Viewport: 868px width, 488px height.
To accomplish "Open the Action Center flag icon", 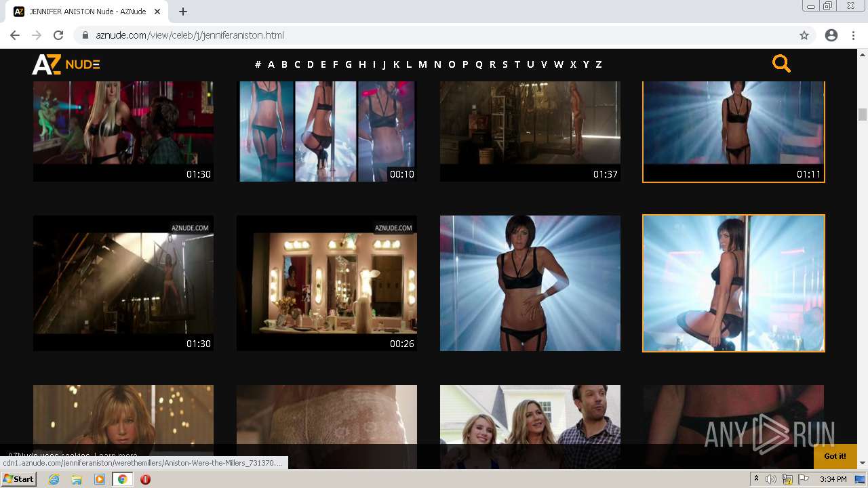I will coord(804,479).
